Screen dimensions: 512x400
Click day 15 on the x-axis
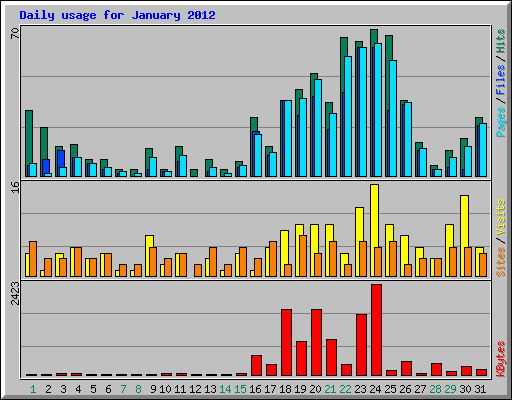[x=240, y=389]
